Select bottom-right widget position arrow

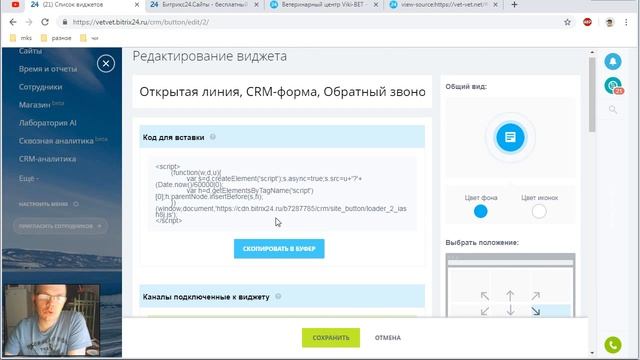click(x=536, y=311)
